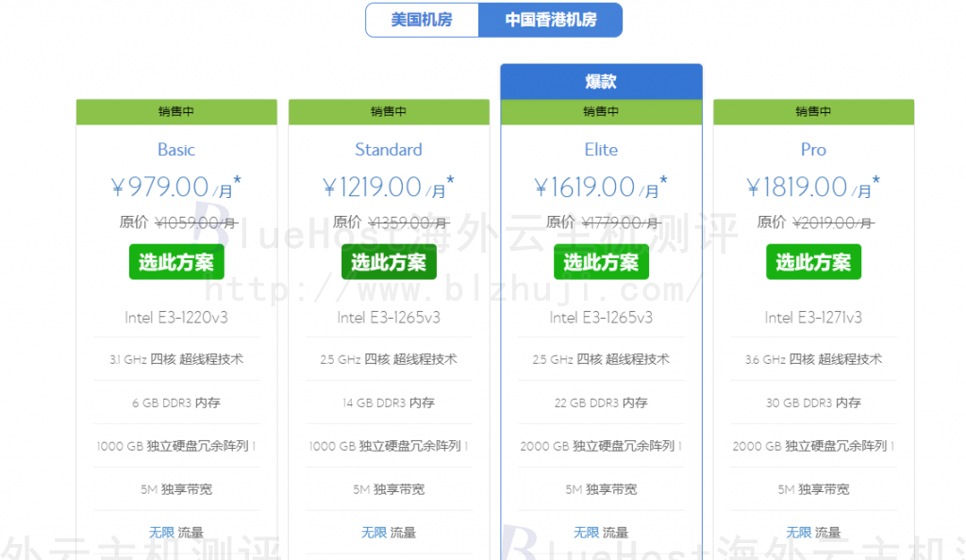Screen dimensions: 966x560
Task: Click 2000 GB 独立硬盘 row in Pro
Action: pyautogui.click(x=813, y=446)
